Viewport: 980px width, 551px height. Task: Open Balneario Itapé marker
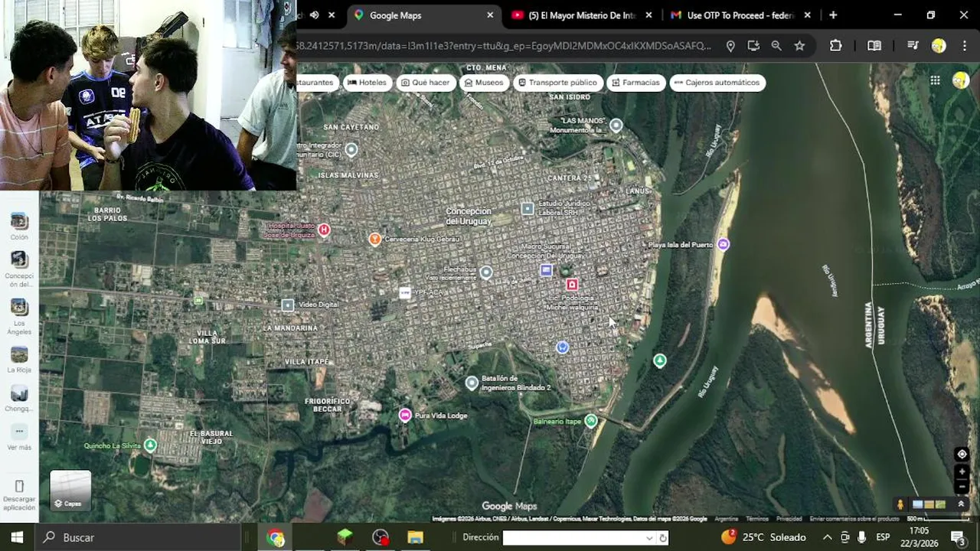click(x=590, y=420)
